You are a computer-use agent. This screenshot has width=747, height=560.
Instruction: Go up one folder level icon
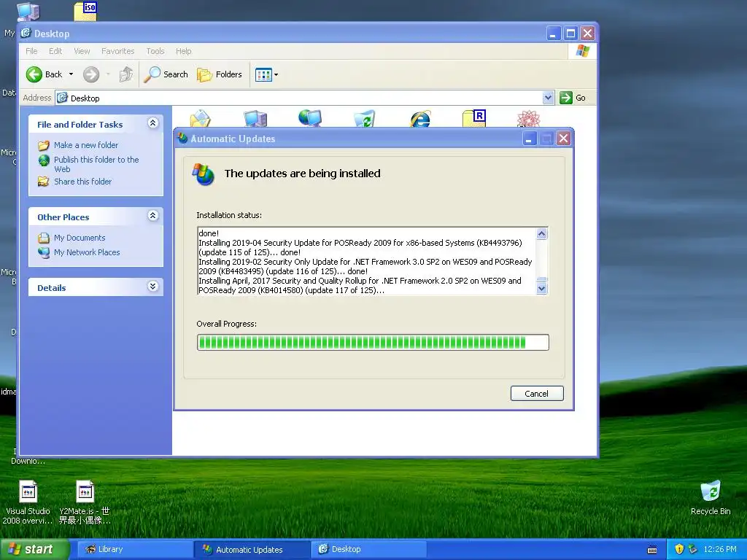pos(125,74)
